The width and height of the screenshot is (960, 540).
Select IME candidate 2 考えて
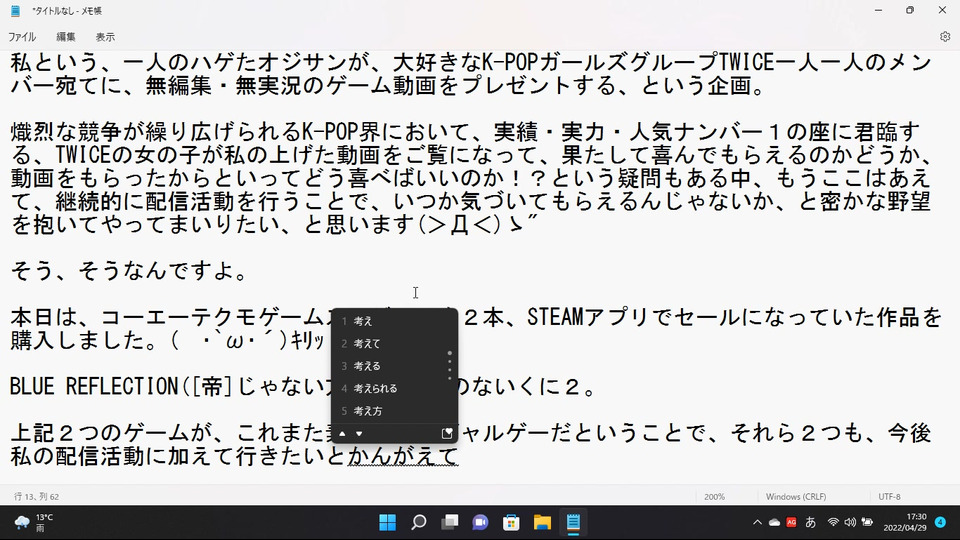[394, 343]
